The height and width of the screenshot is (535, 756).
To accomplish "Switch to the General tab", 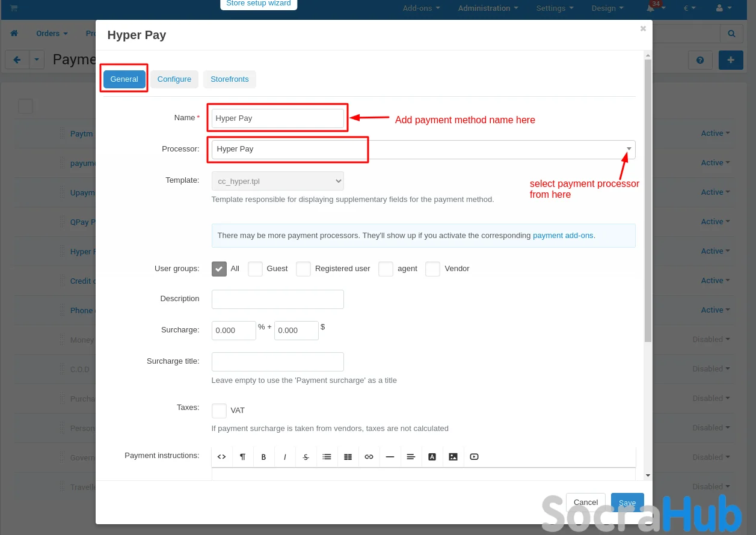I will pos(124,79).
